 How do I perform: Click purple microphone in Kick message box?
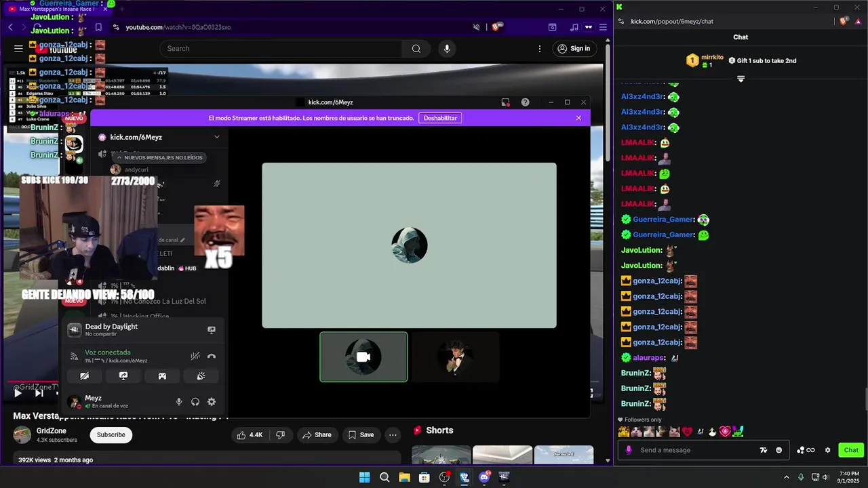click(x=629, y=450)
